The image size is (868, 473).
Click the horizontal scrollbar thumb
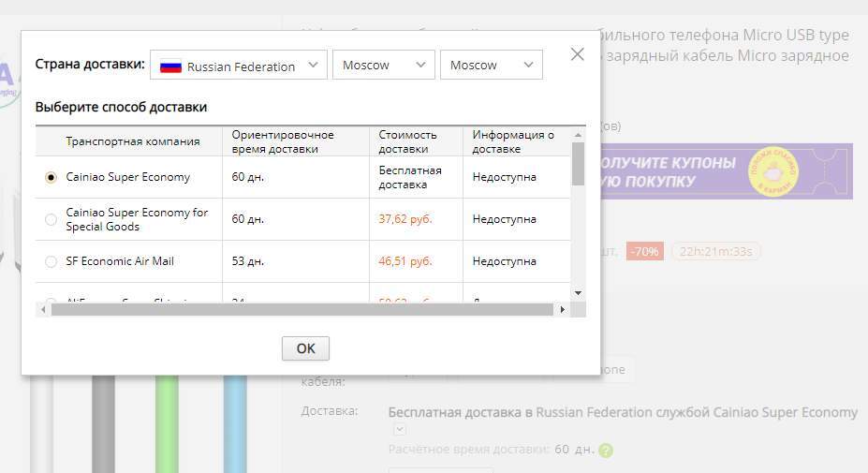(x=302, y=309)
